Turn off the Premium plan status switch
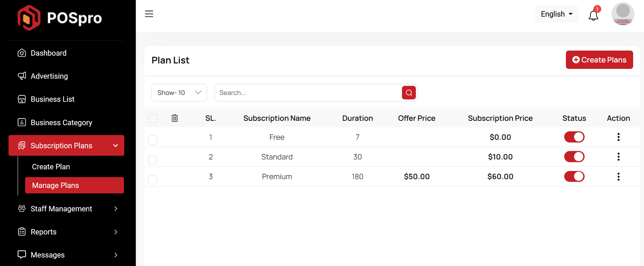The width and height of the screenshot is (644, 266). click(x=574, y=176)
